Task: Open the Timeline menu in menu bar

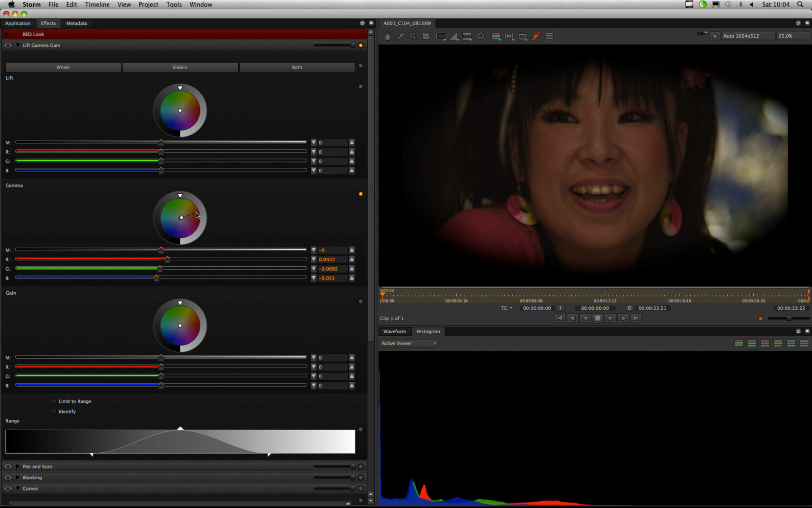Action: (97, 4)
